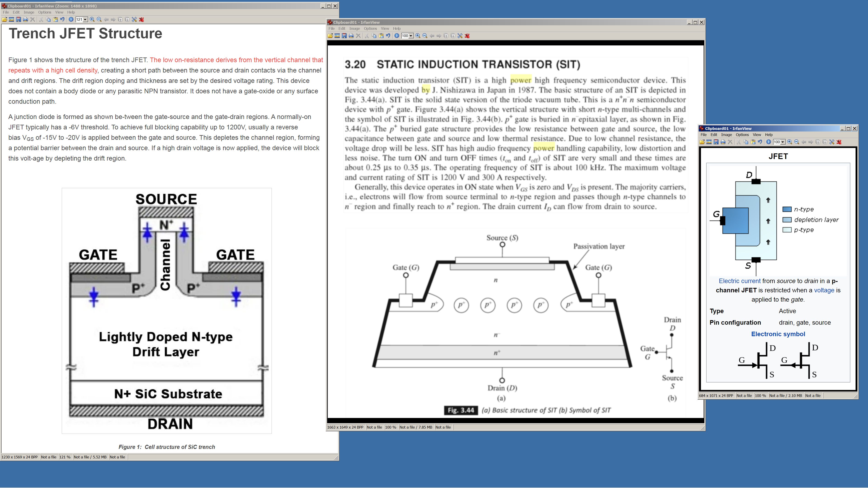Viewport: 868px width, 488px height.
Task: Click Save floppy icon in SIT window
Action: [x=344, y=36]
